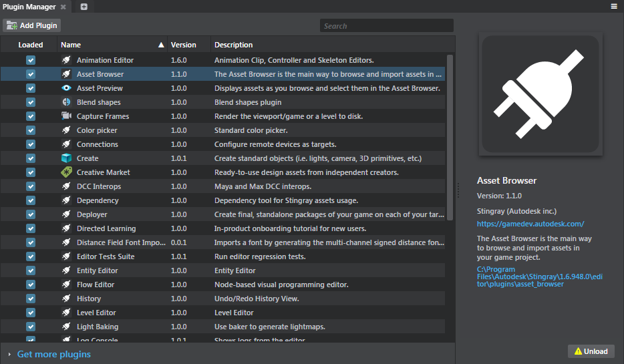Image resolution: width=624 pixels, height=364 pixels.
Task: Add a new tab with plus icon
Action: click(84, 7)
